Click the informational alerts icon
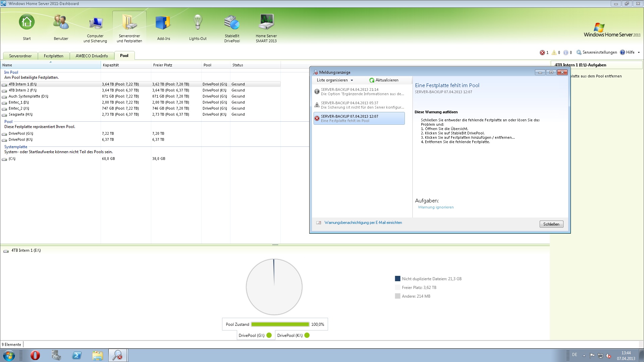 pyautogui.click(x=566, y=53)
